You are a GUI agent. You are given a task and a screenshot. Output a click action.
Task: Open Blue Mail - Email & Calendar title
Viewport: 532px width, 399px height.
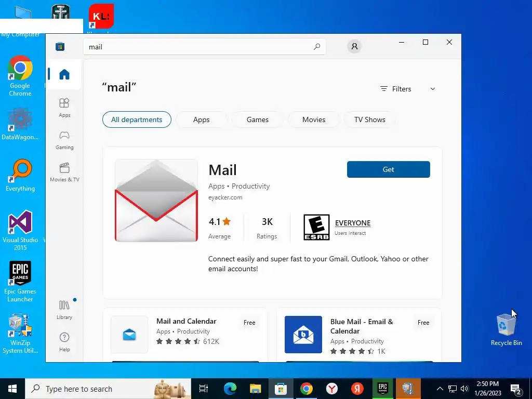[362, 326]
